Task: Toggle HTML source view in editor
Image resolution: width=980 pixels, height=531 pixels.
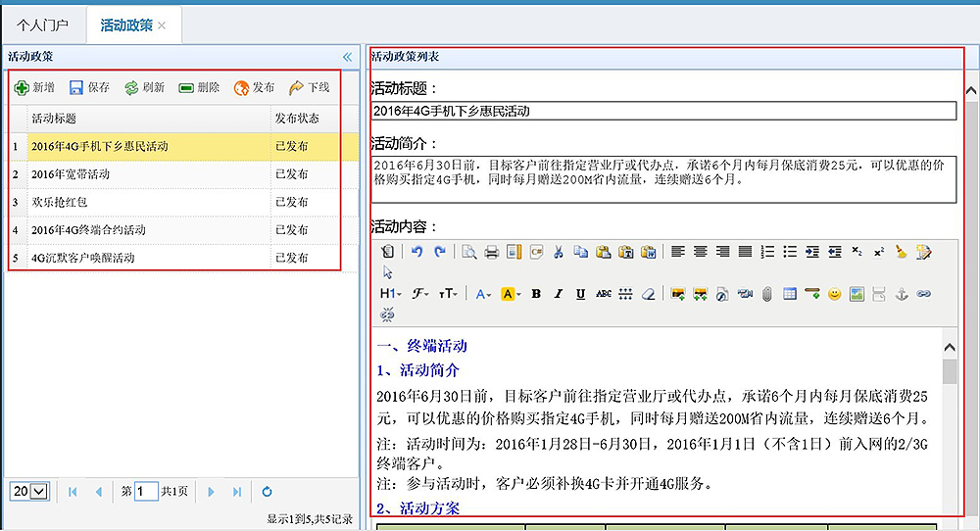Action: tap(387, 251)
